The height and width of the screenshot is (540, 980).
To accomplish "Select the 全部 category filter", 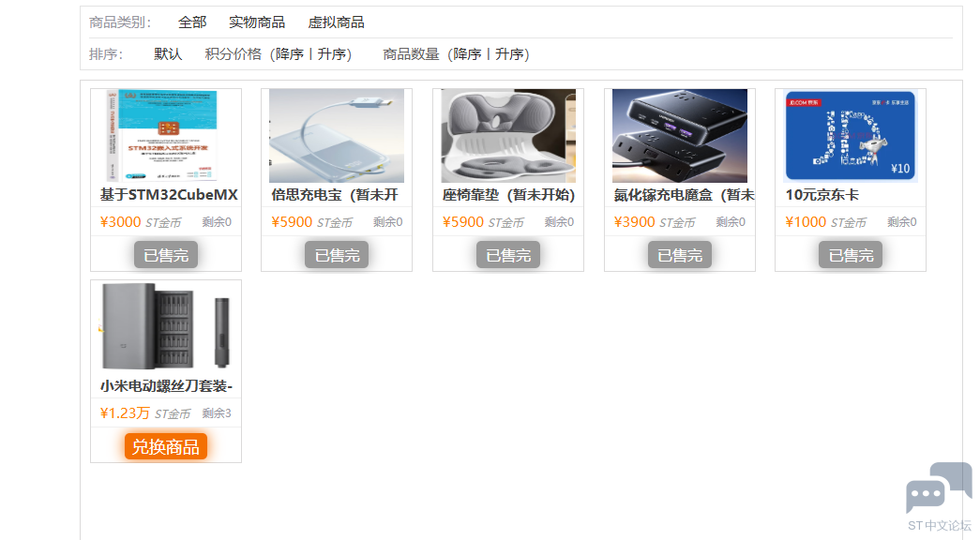I will click(x=192, y=22).
